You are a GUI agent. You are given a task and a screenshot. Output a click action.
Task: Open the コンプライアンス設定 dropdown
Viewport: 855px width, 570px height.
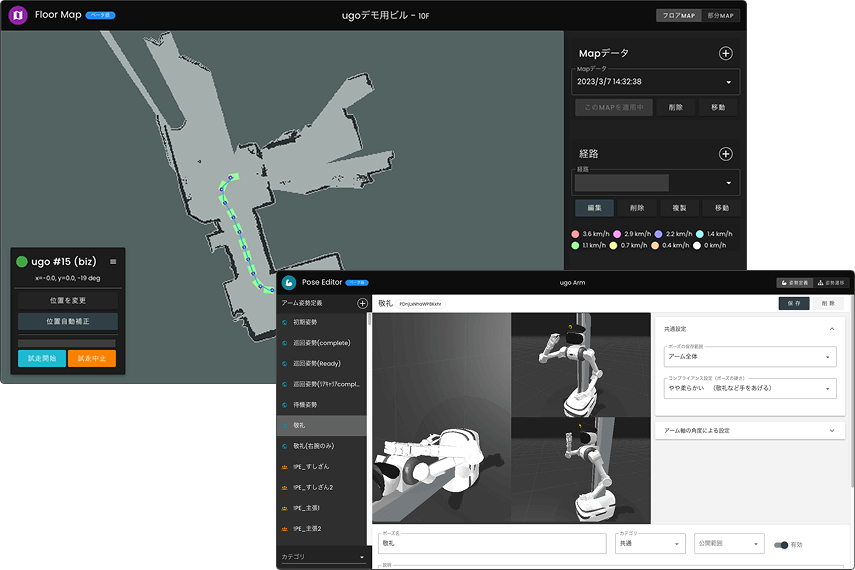tap(749, 387)
